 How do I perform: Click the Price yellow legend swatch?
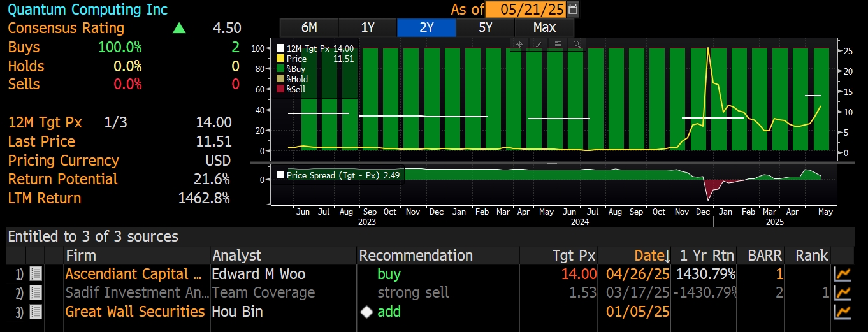[x=280, y=59]
